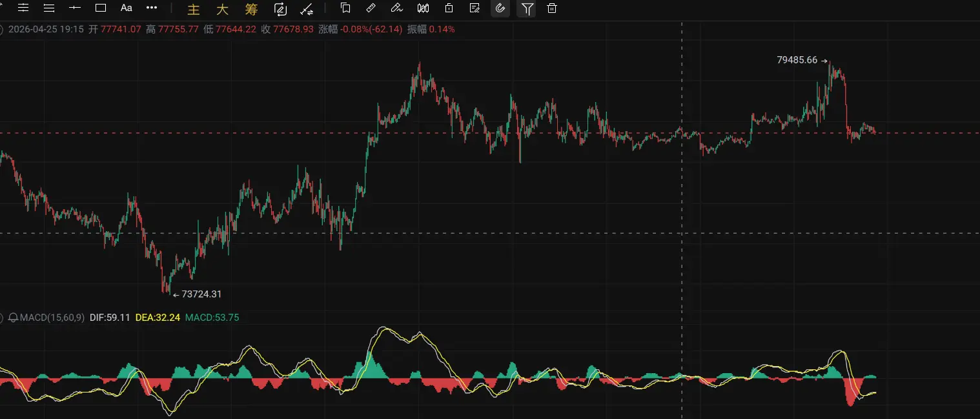Click the MACD(15,60,9) indicator label
The image size is (980, 419).
52,318
